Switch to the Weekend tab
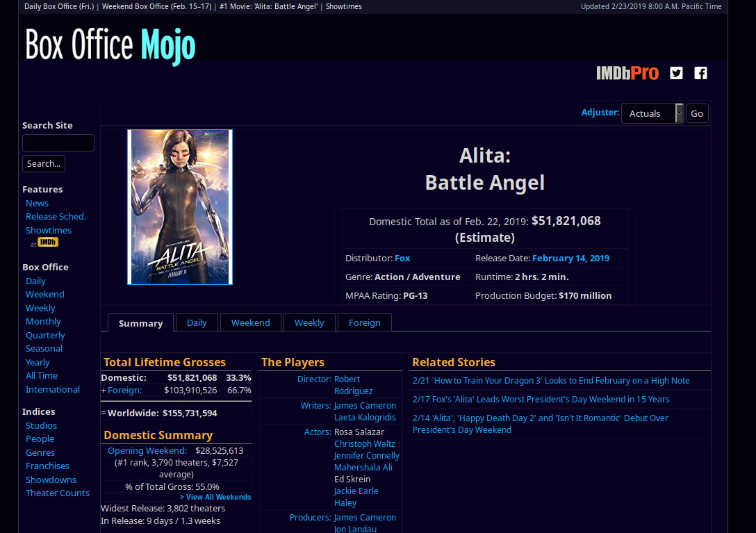 [x=250, y=322]
